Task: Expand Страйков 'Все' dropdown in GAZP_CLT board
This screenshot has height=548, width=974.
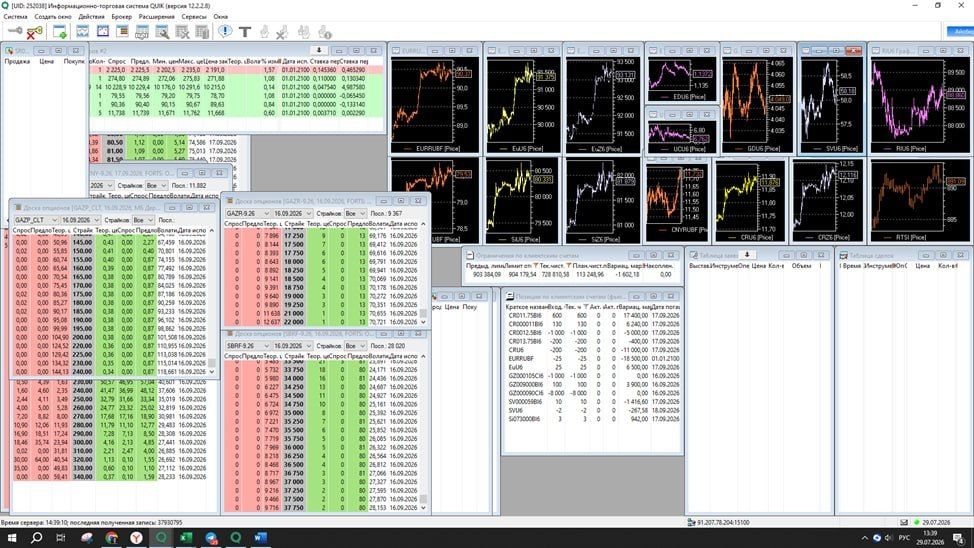Action: [150, 220]
